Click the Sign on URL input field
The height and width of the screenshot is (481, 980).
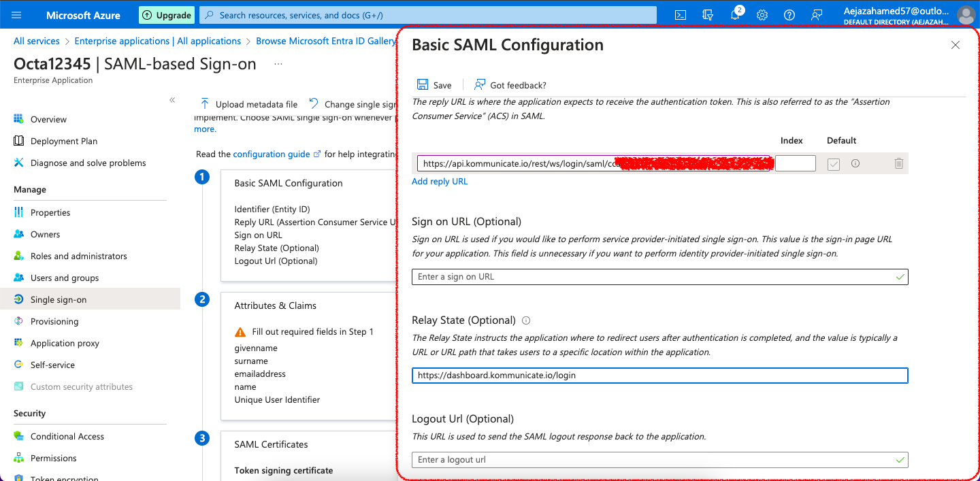[x=660, y=277]
